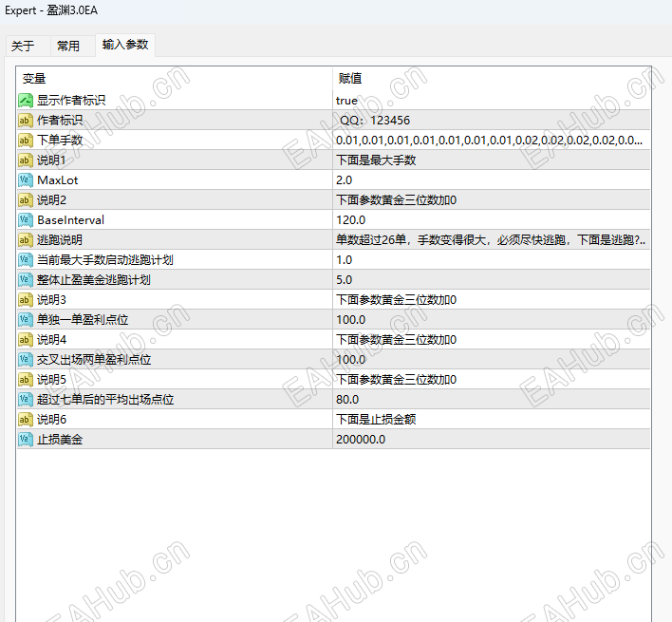The width and height of the screenshot is (672, 622).
Task: Select the 下单手数 variable name
Action: [x=60, y=141]
